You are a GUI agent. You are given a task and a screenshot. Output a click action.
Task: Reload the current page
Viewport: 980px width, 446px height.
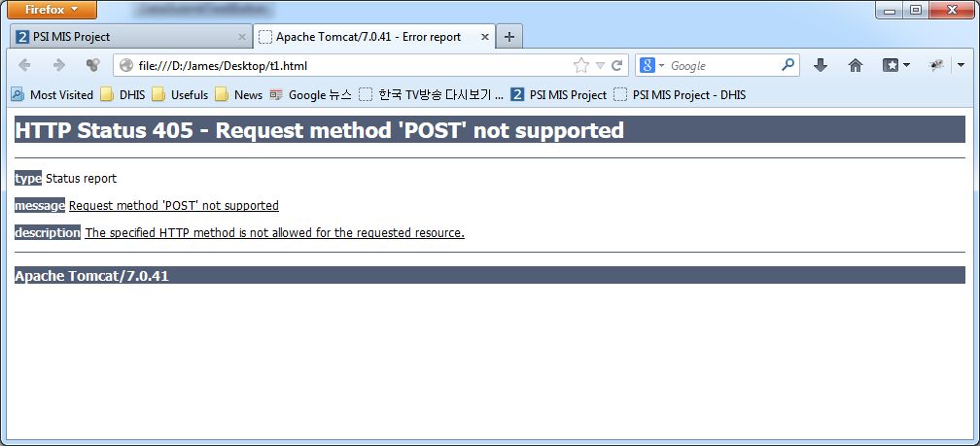[616, 66]
